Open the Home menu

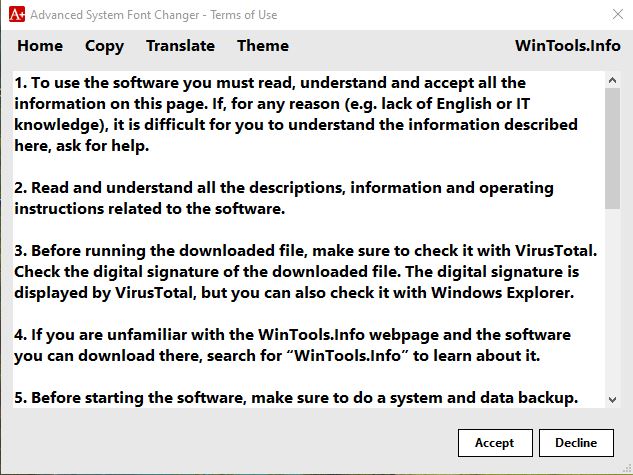40,46
